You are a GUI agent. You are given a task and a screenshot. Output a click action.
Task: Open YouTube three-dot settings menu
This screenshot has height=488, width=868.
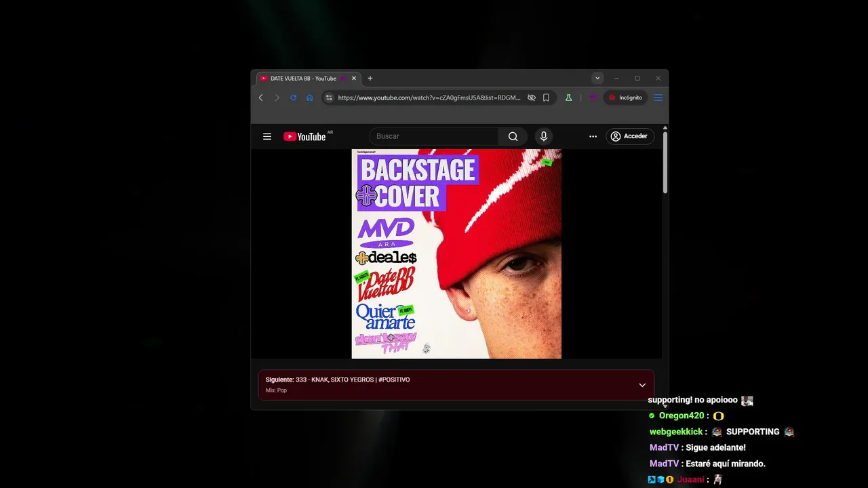pos(593,136)
